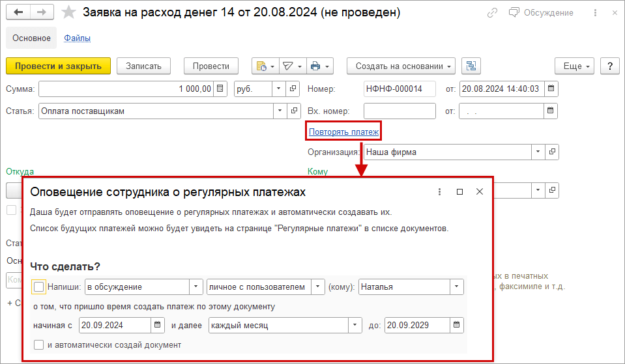
Task: Open calendar for start date 20.09.2024
Action: pyautogui.click(x=158, y=326)
